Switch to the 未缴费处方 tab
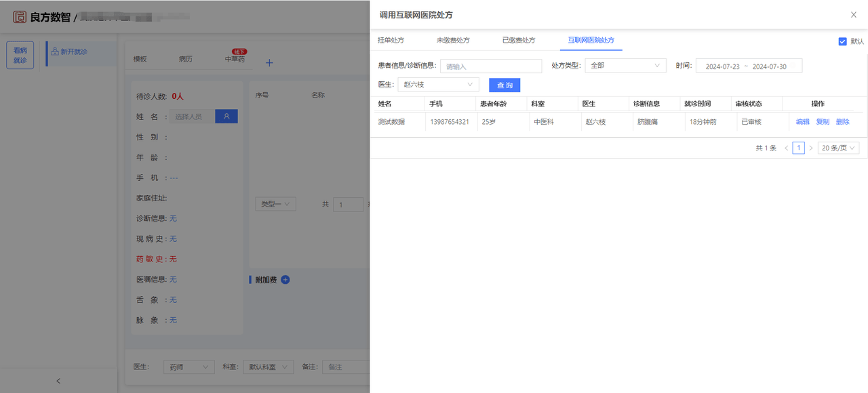The image size is (868, 393). point(453,40)
